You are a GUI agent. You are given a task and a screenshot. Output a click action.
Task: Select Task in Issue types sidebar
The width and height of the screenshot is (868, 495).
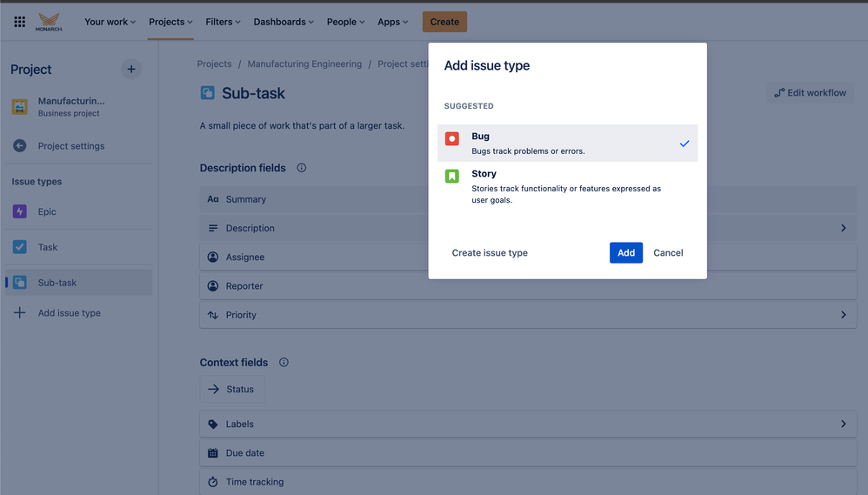(78, 247)
